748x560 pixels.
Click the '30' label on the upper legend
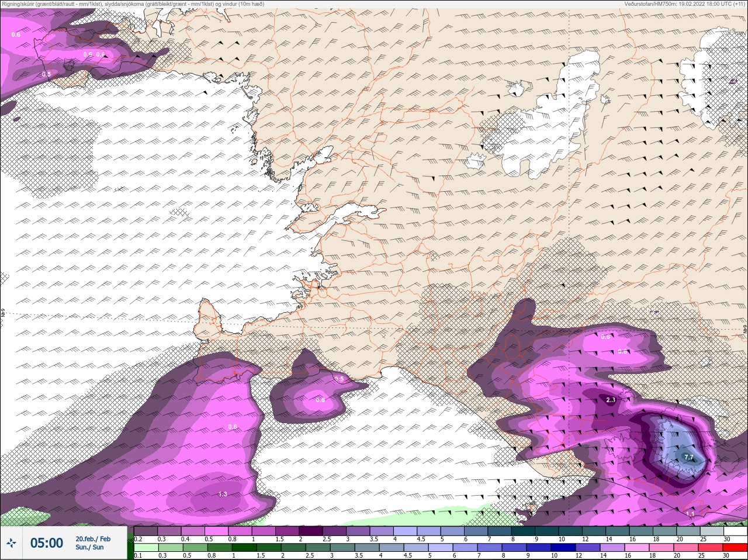click(x=727, y=539)
